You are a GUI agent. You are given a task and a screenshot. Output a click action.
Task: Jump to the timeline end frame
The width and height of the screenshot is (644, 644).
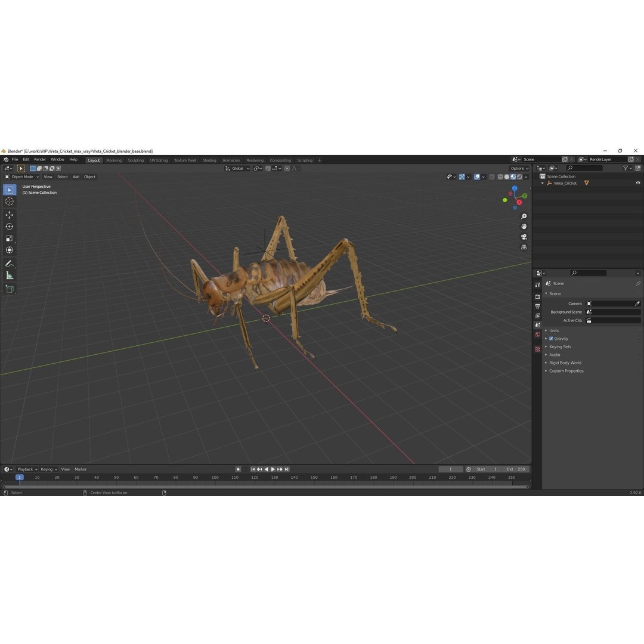(x=287, y=469)
